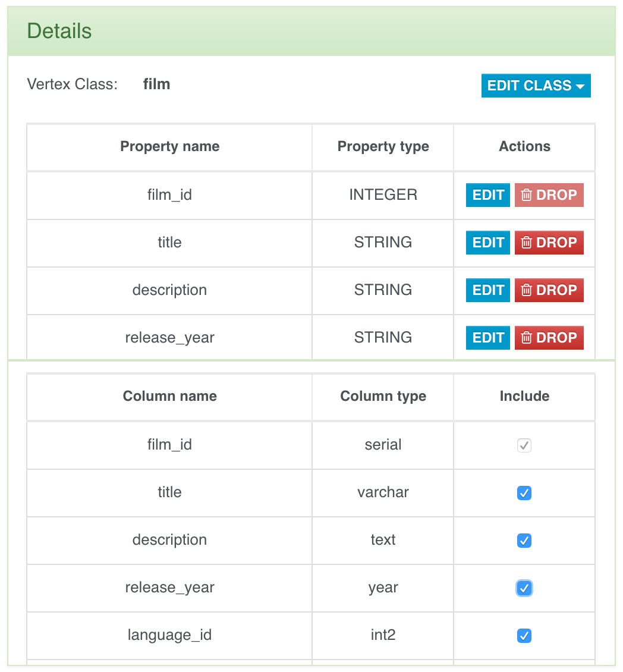Uncheck Include for title column
Screen dimensions: 623x672
(x=524, y=493)
